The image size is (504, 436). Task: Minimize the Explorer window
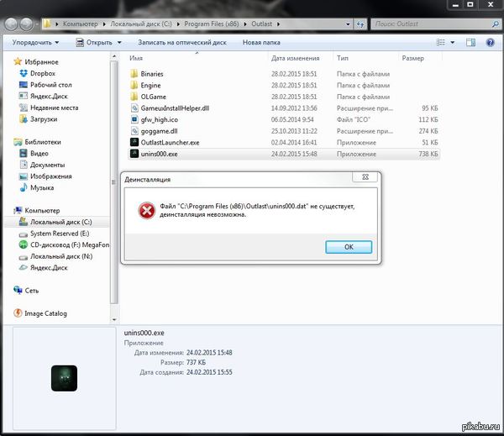[x=455, y=4]
